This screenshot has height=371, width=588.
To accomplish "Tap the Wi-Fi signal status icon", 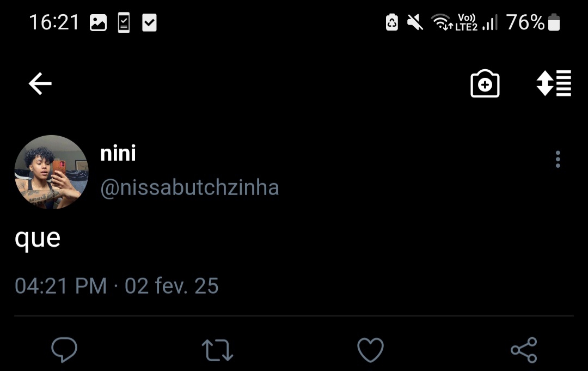I will 440,23.
